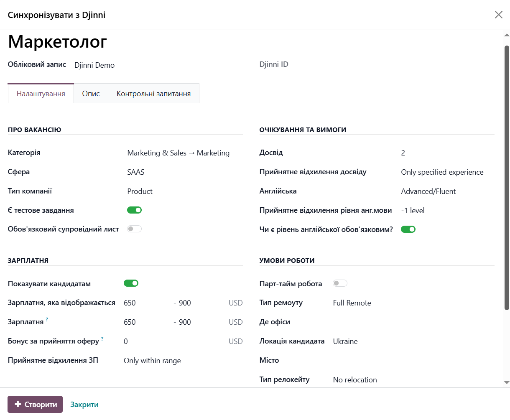Open help tooltip for Бонус за прийняття оферу
510x420 pixels.
point(102,339)
